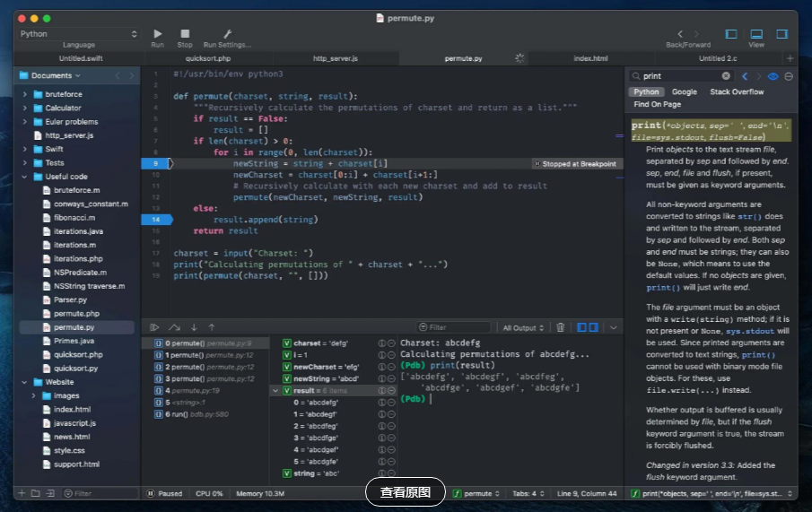Step over in the debugger toolbar
The width and height of the screenshot is (812, 512).
174,327
